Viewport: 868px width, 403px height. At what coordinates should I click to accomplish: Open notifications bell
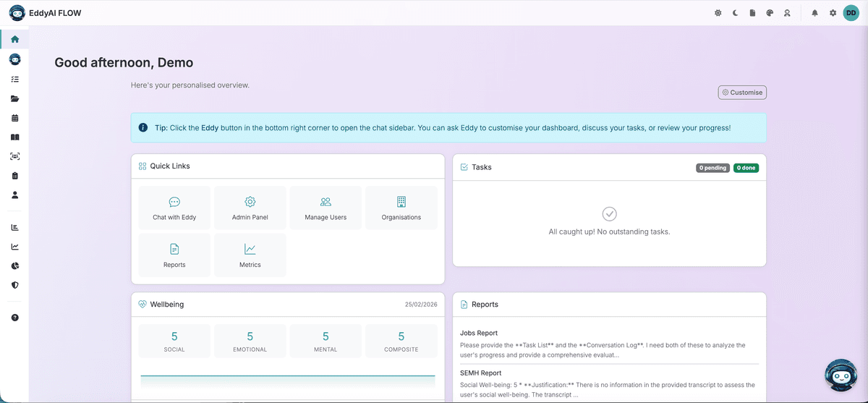(814, 13)
